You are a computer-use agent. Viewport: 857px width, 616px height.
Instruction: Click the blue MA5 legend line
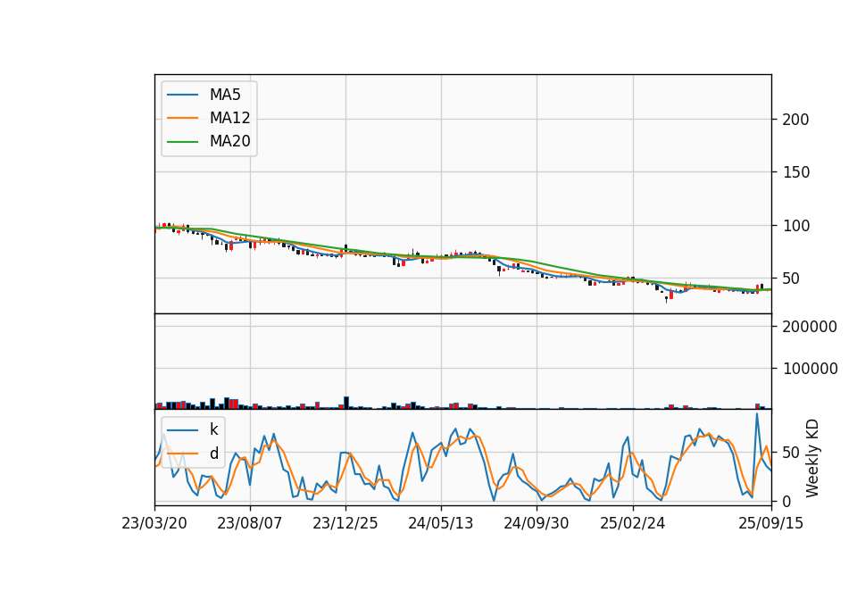(182, 95)
